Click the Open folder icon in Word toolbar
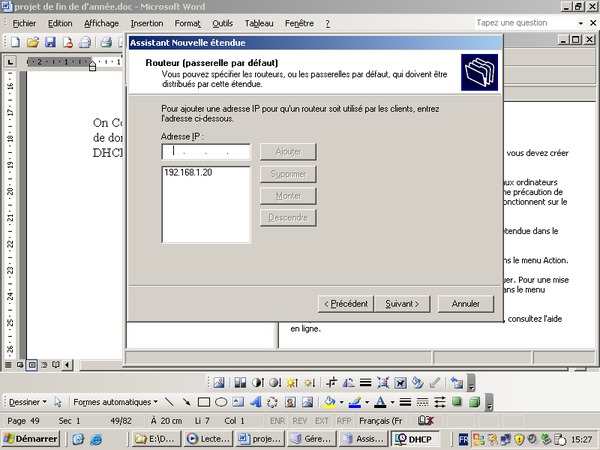600x450 pixels. point(33,42)
